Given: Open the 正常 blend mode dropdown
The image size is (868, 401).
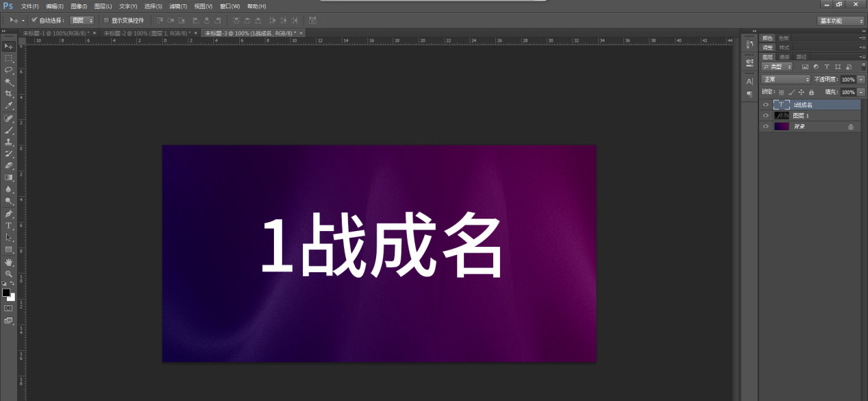Looking at the screenshot, I should pos(786,80).
